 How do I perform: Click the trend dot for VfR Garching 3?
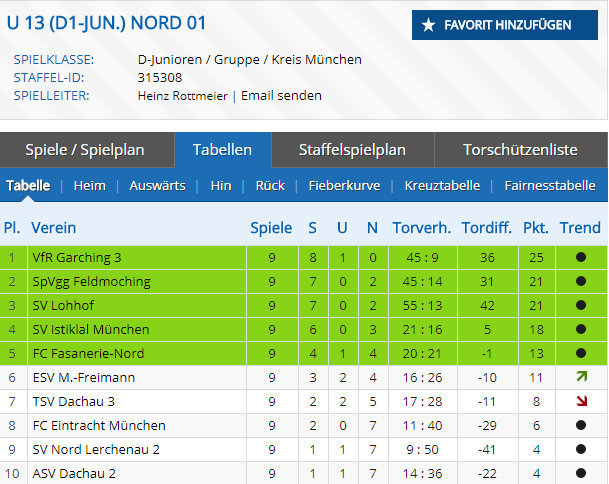[x=581, y=257]
